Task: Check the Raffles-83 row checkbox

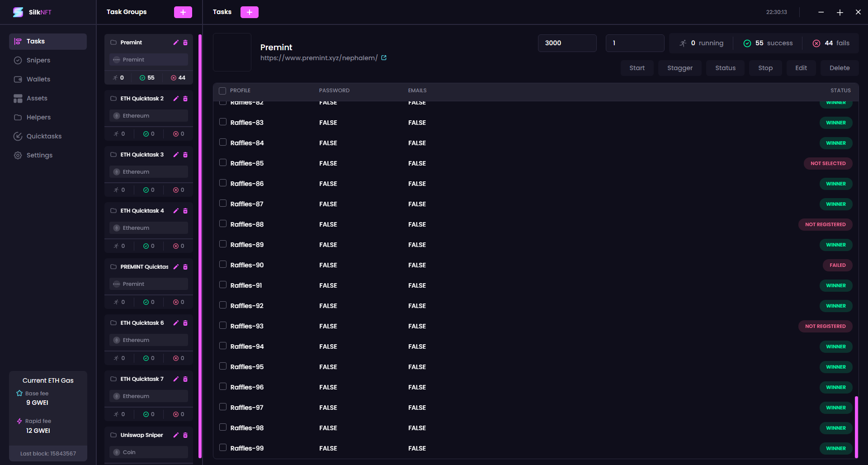Action: pyautogui.click(x=223, y=122)
